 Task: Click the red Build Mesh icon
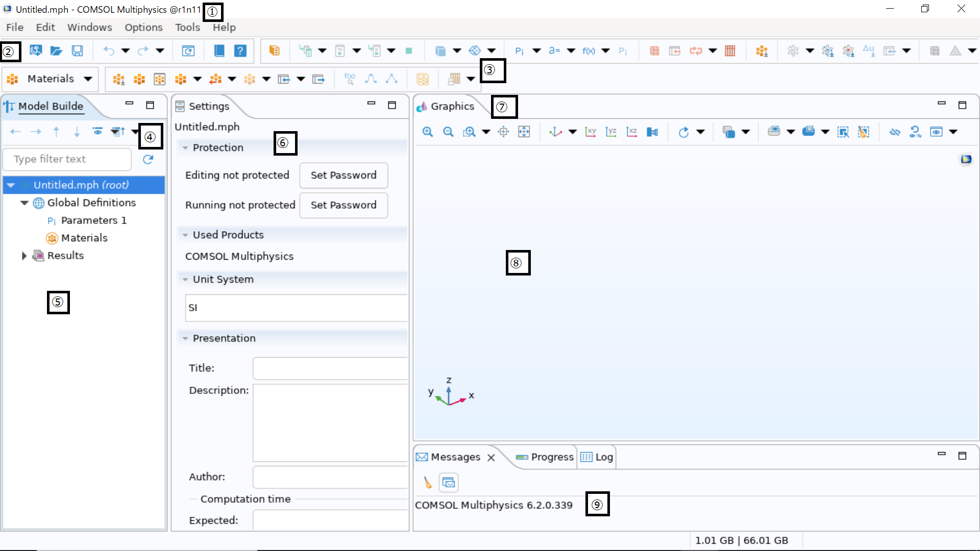click(x=730, y=51)
